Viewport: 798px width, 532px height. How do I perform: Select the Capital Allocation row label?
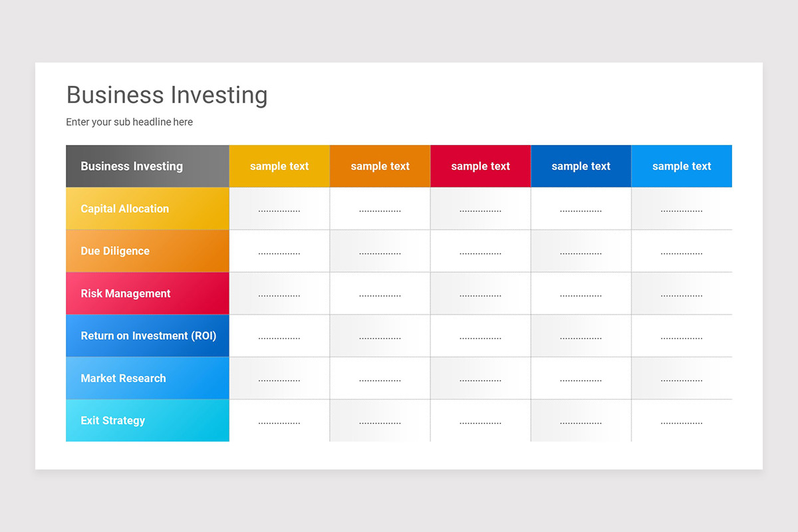pos(148,209)
